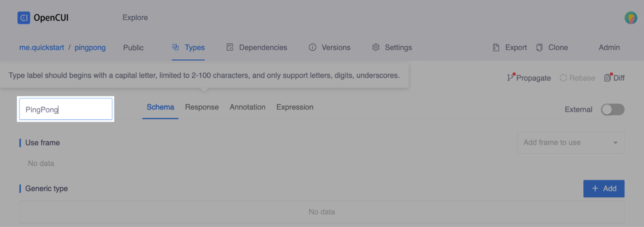Click the Versions info icon
The image size is (644, 227).
point(313,47)
